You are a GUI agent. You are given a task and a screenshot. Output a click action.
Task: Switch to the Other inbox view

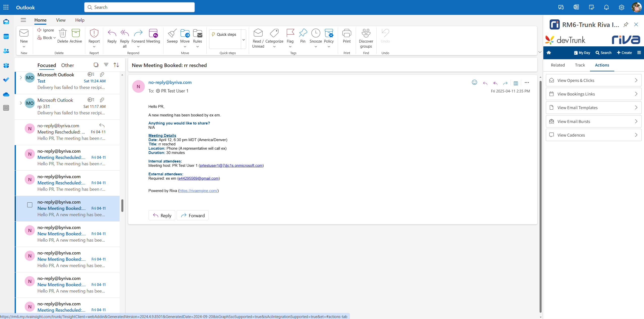(x=68, y=65)
